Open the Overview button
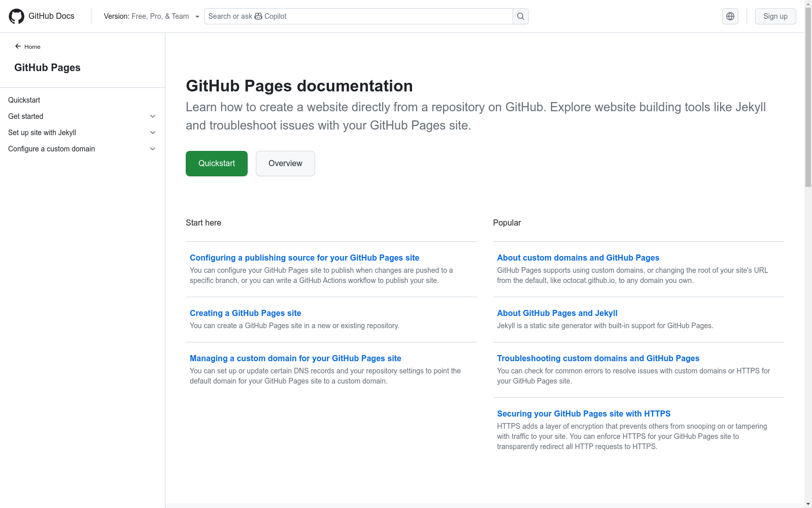Viewport: 812px width, 508px height. 285,164
